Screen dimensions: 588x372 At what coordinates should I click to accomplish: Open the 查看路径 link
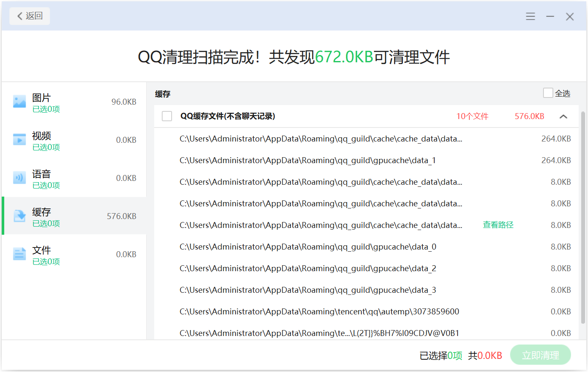pyautogui.click(x=498, y=225)
